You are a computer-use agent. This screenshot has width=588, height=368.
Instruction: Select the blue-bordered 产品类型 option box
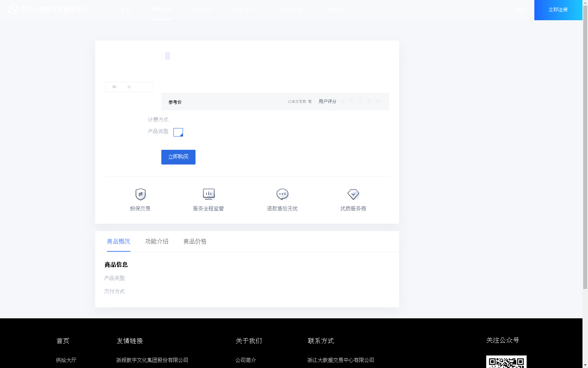click(178, 132)
